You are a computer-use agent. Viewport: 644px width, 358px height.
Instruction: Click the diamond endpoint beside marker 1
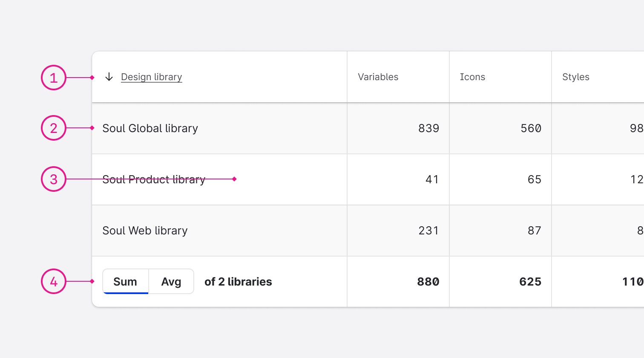click(92, 77)
